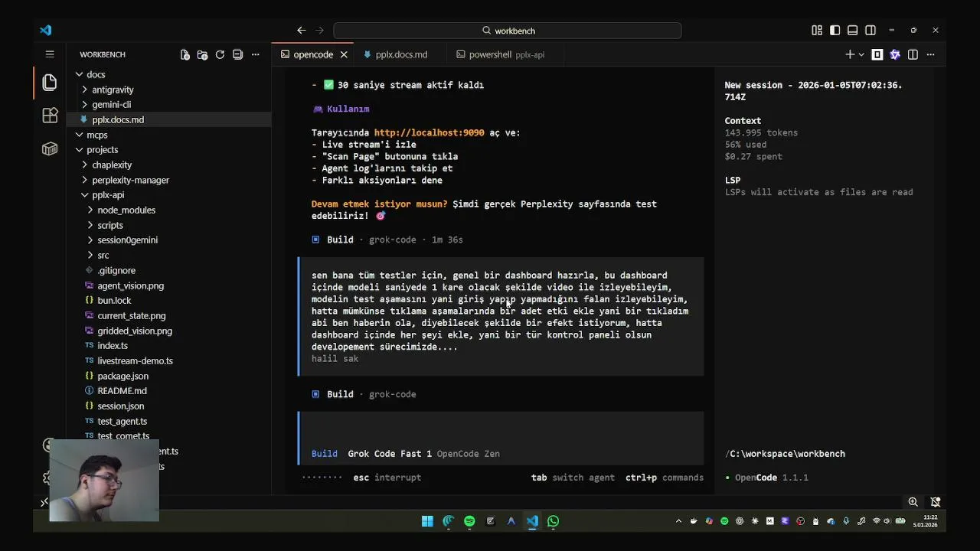Open the cube-shaped view below Extensions
This screenshot has width=980, height=551.
tap(50, 148)
